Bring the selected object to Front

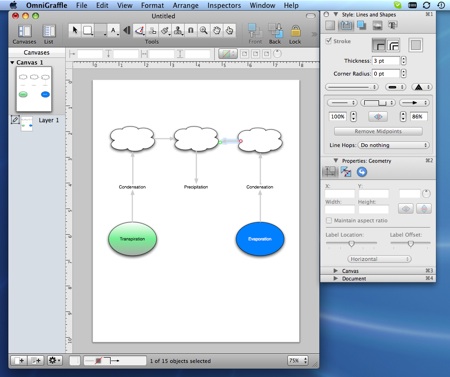coord(255,34)
